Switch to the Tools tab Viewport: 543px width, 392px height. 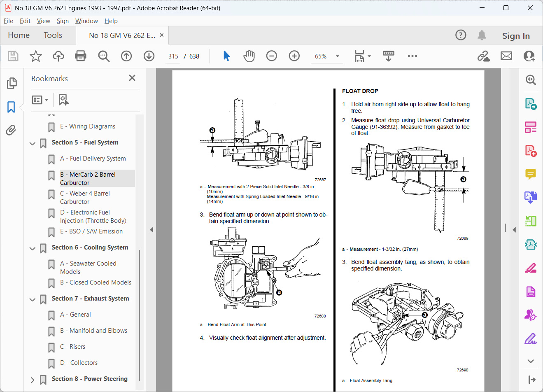pyautogui.click(x=53, y=35)
